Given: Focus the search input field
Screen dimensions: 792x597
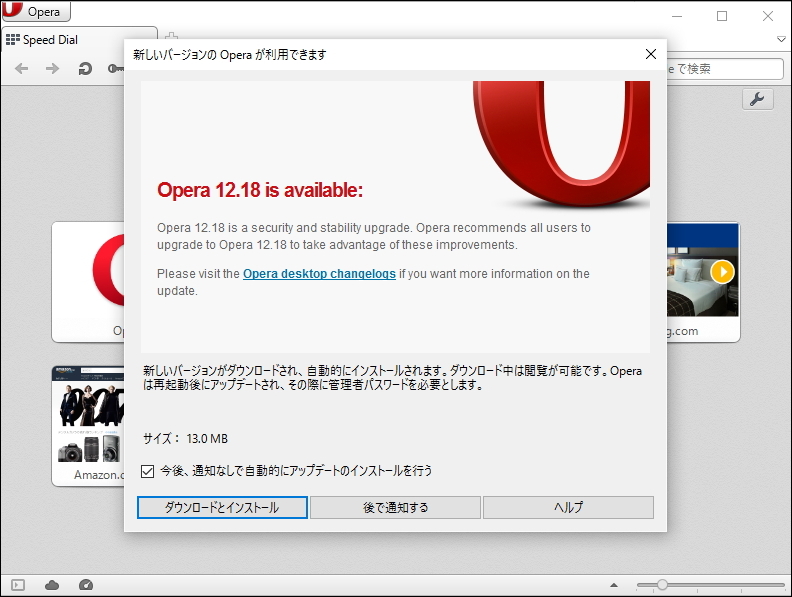Looking at the screenshot, I should click(x=725, y=69).
